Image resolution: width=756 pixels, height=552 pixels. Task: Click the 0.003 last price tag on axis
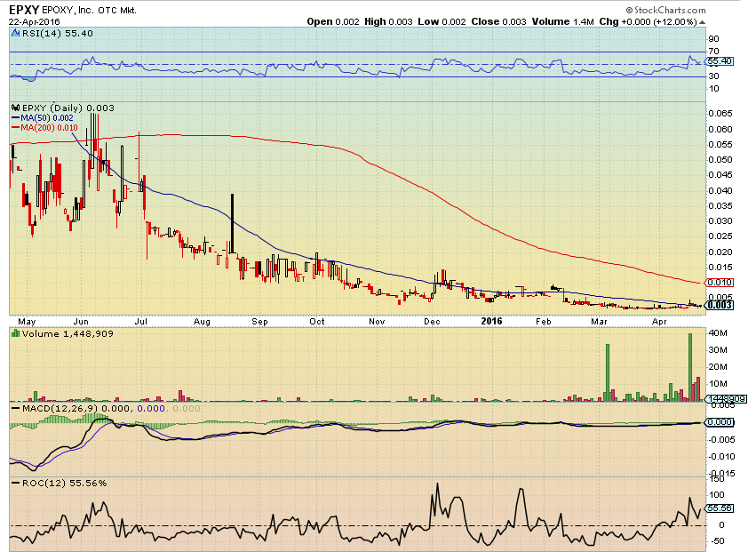click(720, 305)
